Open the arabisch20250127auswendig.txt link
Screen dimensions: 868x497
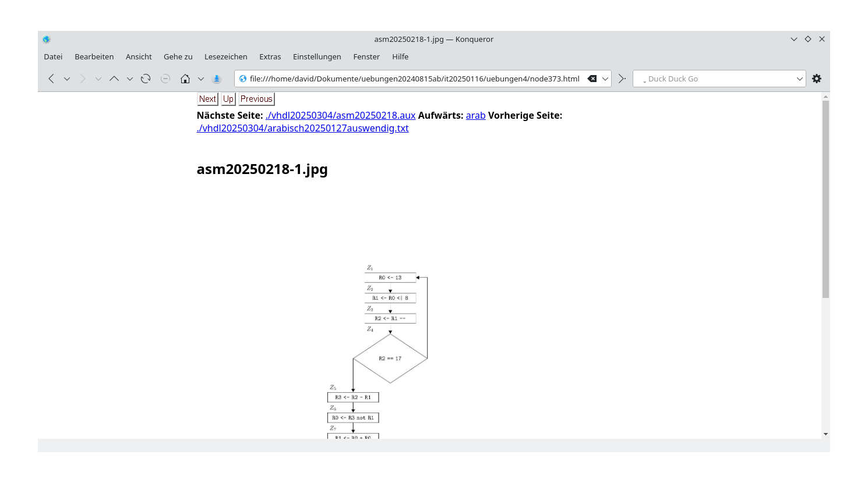pos(303,128)
